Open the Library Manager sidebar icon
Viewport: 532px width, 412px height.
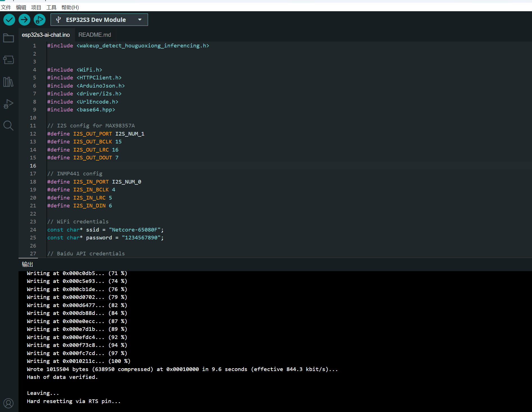coord(8,82)
